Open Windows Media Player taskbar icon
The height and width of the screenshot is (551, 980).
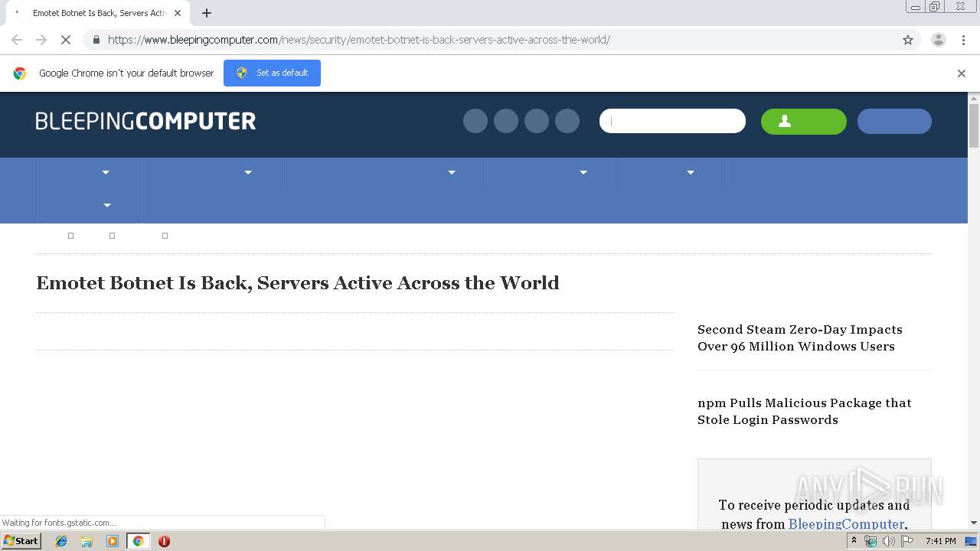[x=113, y=541]
